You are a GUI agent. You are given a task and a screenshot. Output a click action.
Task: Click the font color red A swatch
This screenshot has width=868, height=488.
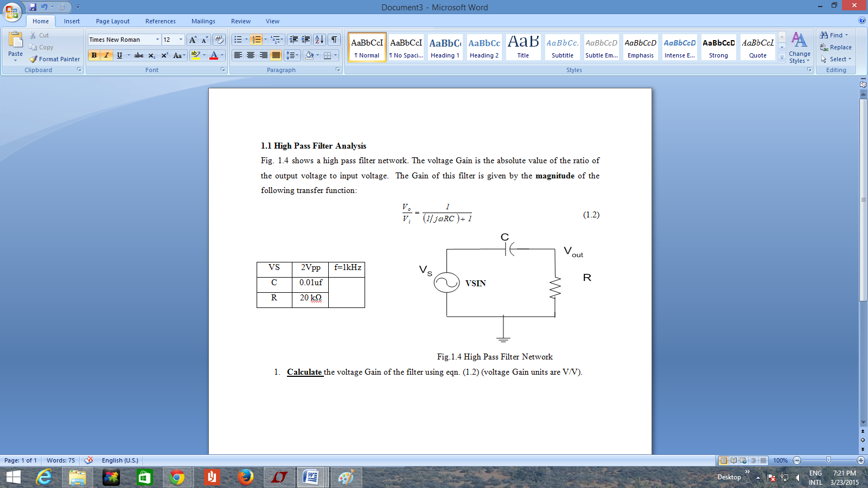(x=214, y=55)
